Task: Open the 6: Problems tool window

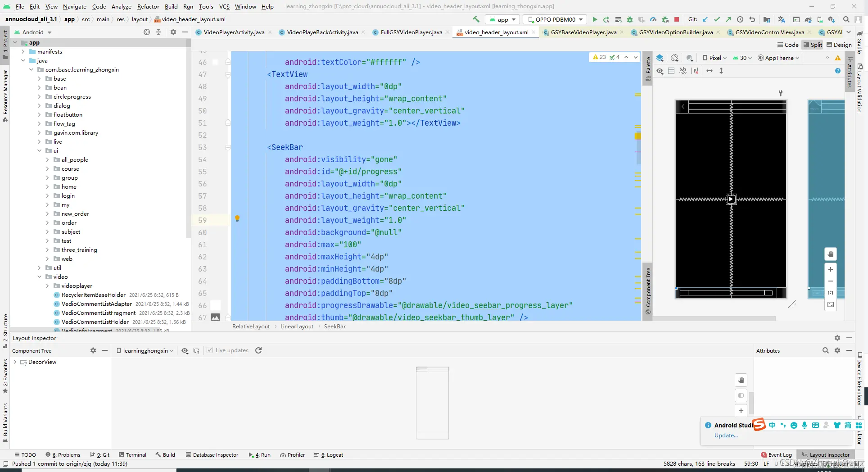Action: click(x=63, y=455)
